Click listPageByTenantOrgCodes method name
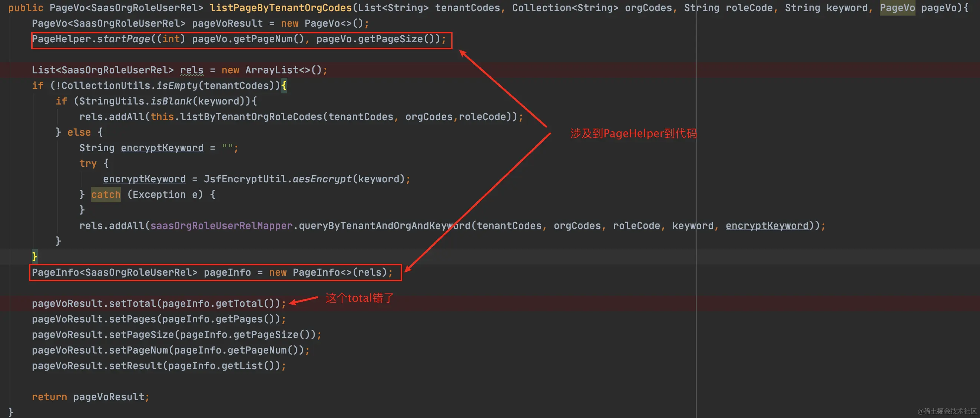The image size is (980, 418). [281, 8]
